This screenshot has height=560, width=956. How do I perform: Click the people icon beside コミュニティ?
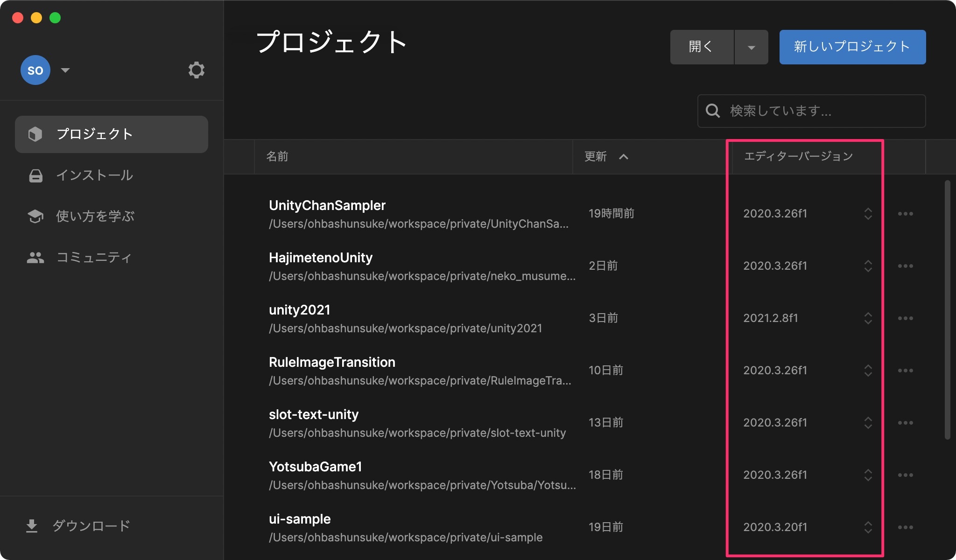tap(35, 258)
